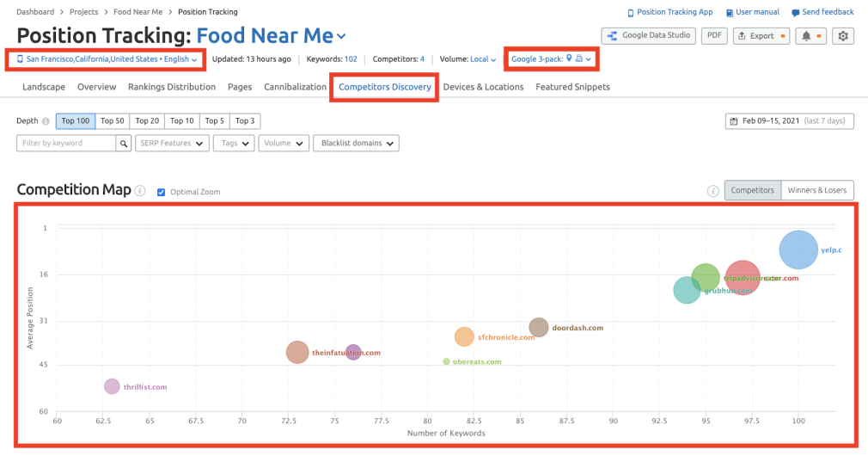Switch map view to Competitors
The height and width of the screenshot is (462, 868).
752,190
